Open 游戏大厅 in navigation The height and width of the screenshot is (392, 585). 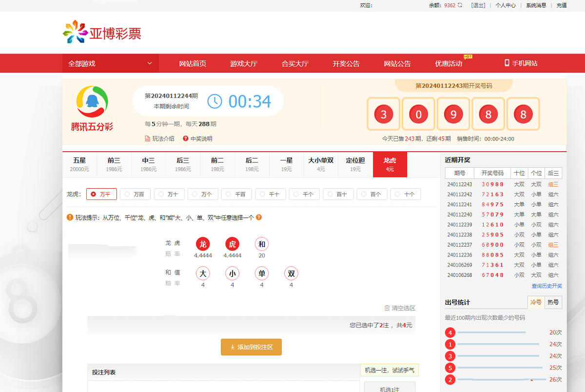(x=244, y=63)
